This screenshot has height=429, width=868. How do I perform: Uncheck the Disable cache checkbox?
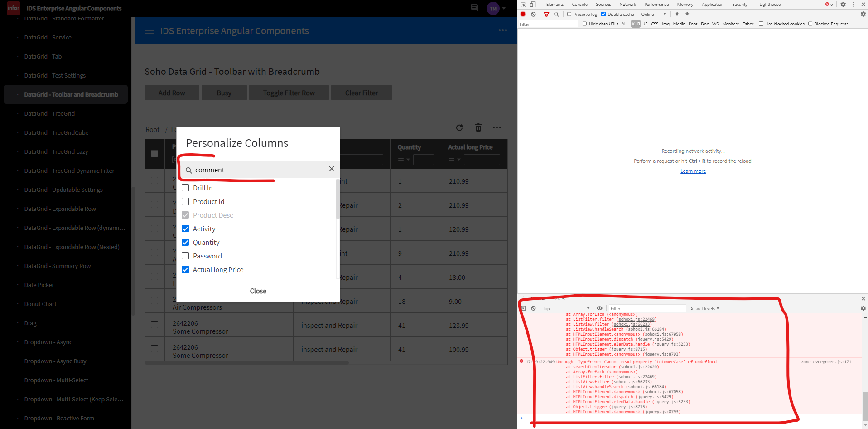tap(603, 14)
